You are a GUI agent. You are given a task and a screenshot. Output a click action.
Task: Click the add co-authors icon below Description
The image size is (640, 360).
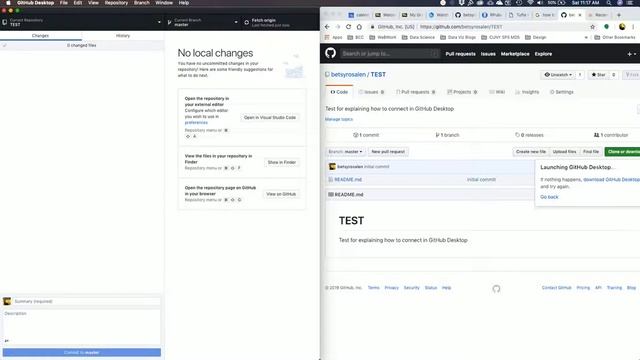[7, 340]
